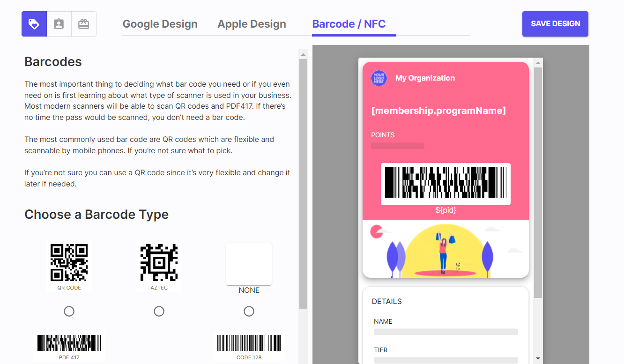Choose the PDF 417 barcode thumbnail
This screenshot has height=364, width=624.
click(x=69, y=347)
